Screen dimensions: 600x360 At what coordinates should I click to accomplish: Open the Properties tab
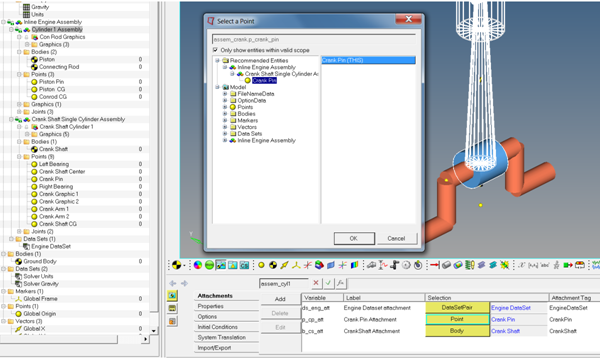210,306
